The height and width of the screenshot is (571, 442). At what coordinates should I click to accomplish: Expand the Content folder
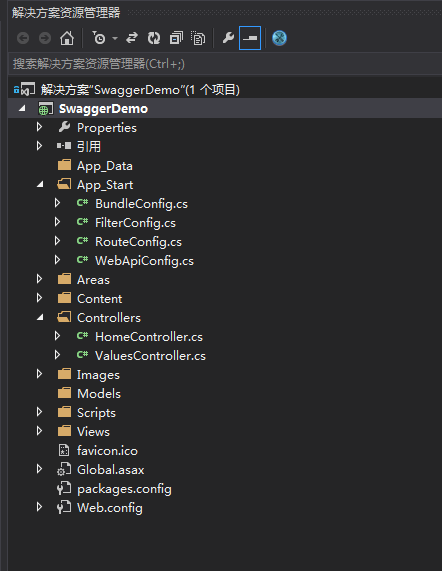pyautogui.click(x=39, y=298)
